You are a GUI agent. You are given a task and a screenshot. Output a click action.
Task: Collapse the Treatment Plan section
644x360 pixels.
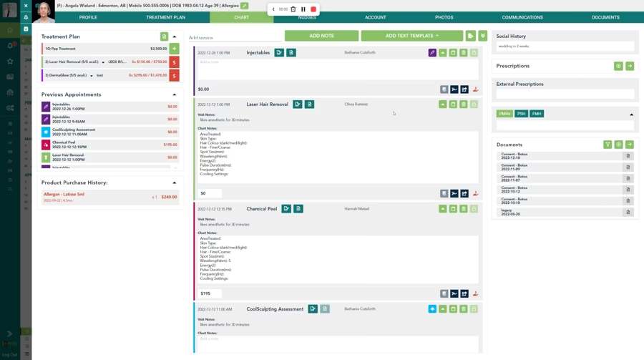click(175, 37)
